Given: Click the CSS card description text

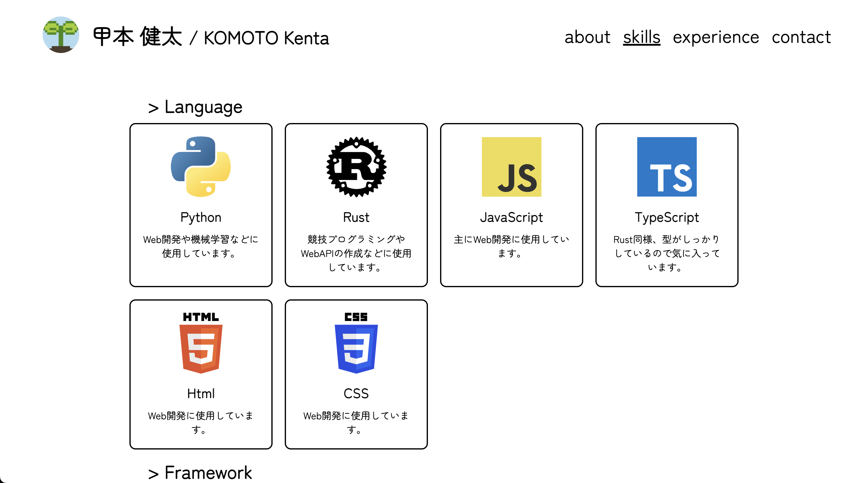Looking at the screenshot, I should pos(356,422).
